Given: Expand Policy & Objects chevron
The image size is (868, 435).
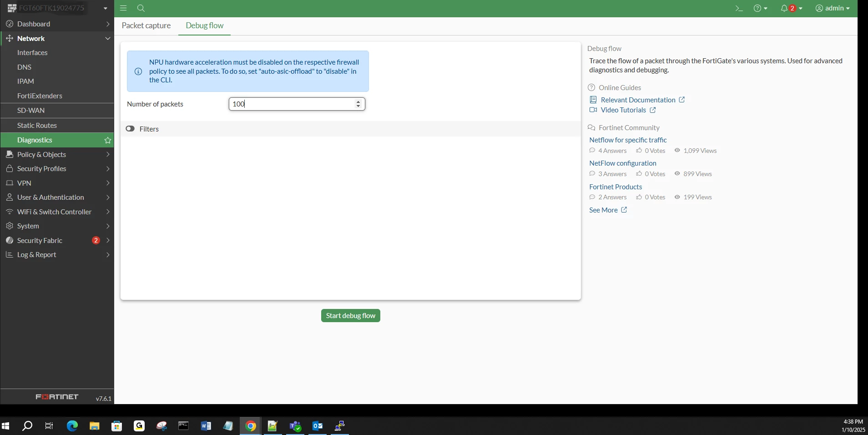Looking at the screenshot, I should coord(108,154).
